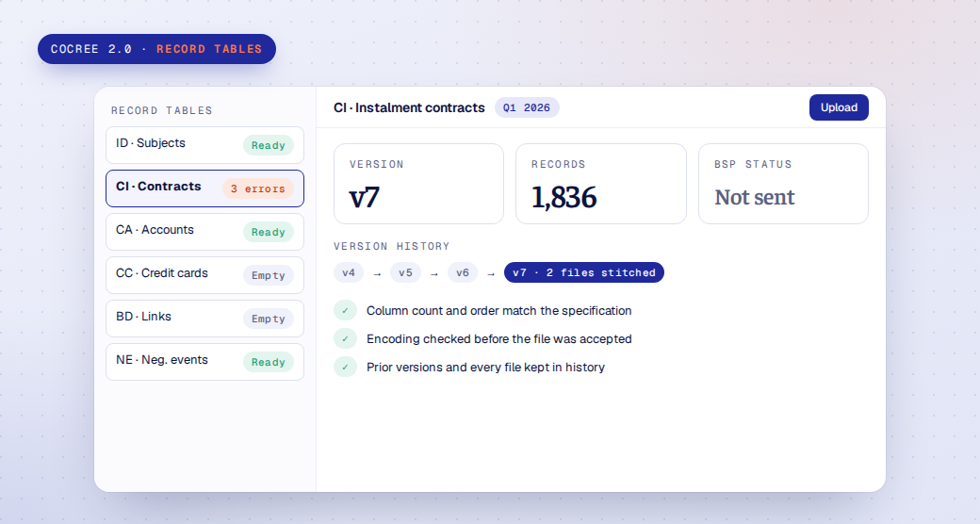Click text 'Column count and order match the specification'

click(498, 311)
